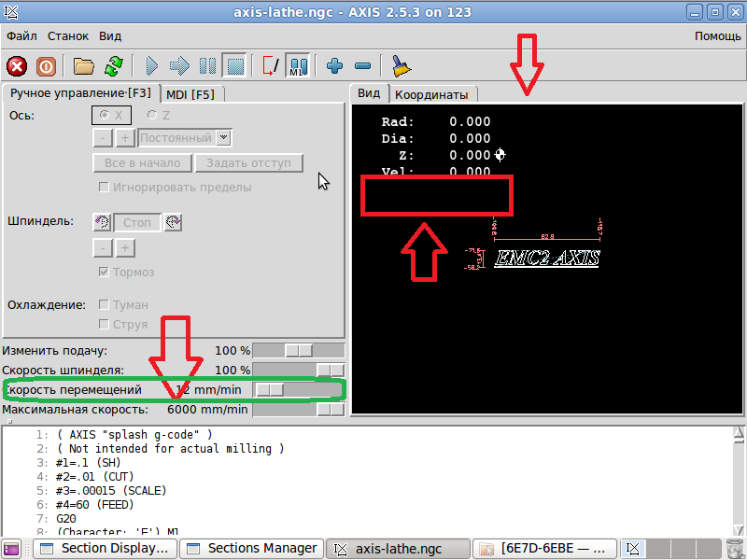
Task: Run the program with play icon
Action: 151,66
